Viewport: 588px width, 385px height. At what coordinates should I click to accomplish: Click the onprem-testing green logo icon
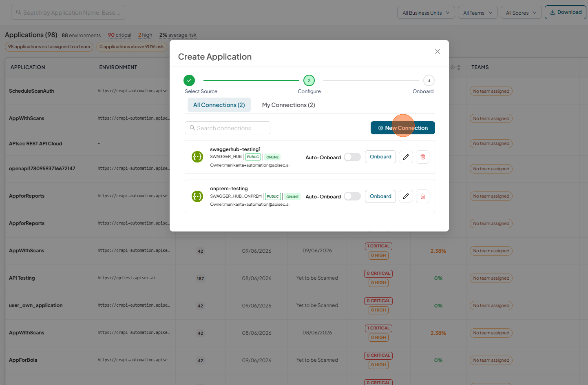pos(197,196)
